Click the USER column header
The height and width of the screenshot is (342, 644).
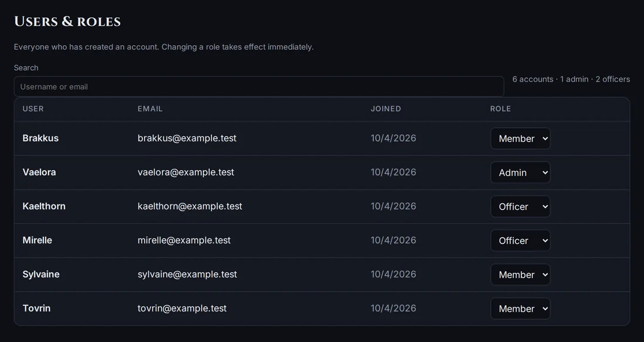point(33,109)
